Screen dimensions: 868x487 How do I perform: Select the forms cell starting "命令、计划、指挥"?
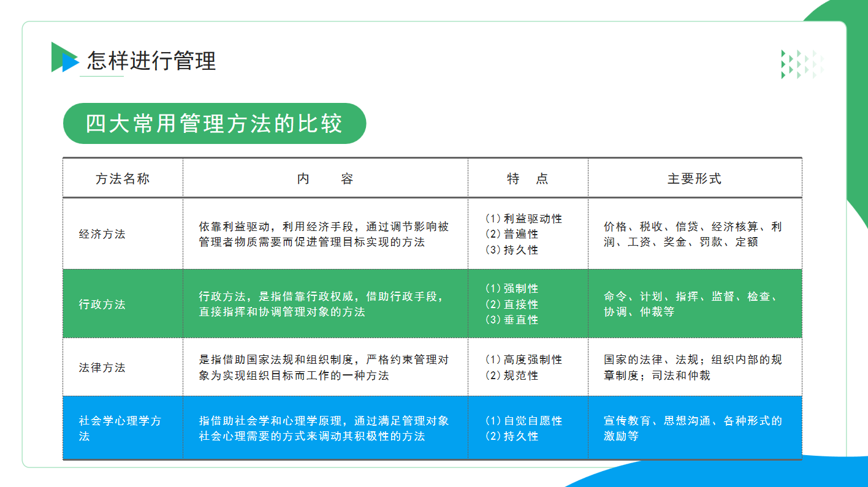691,304
